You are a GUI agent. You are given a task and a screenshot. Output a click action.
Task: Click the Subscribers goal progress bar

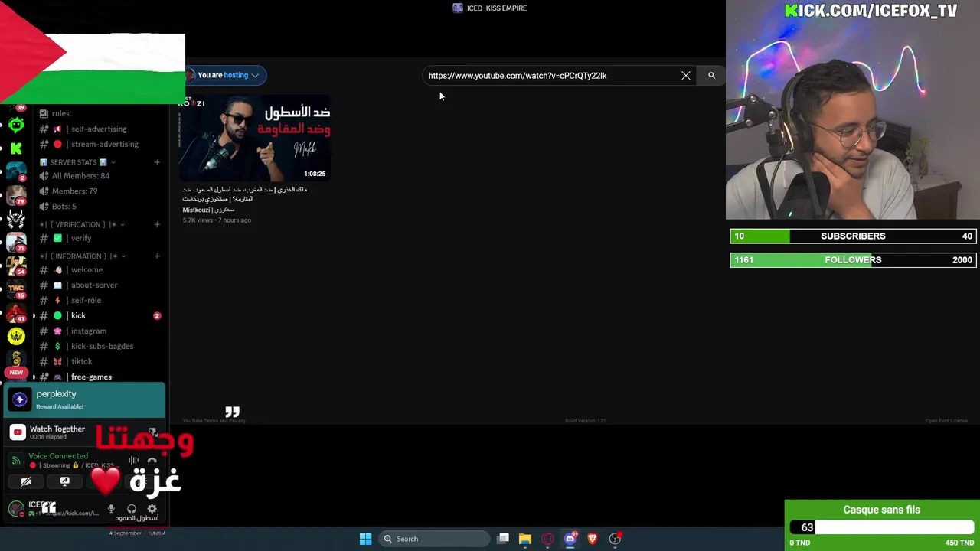pyautogui.click(x=853, y=236)
